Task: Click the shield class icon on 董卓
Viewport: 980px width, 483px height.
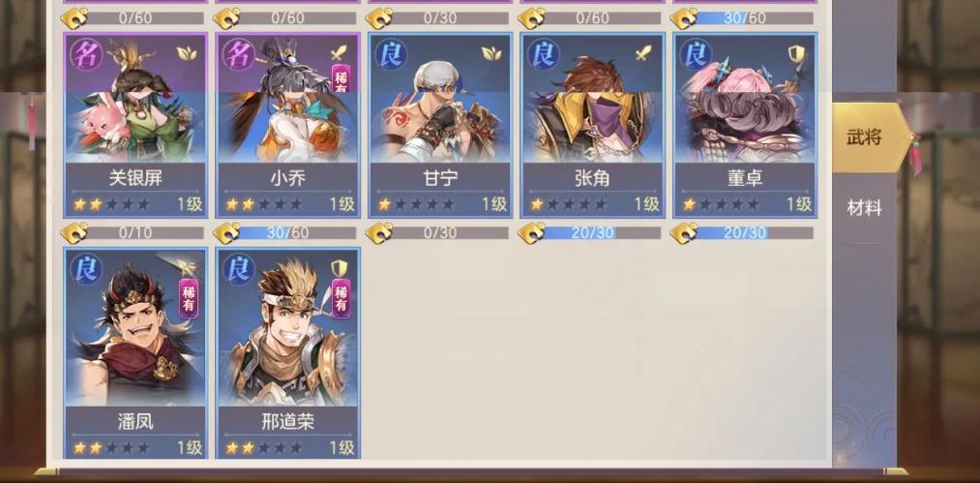Action: click(795, 54)
